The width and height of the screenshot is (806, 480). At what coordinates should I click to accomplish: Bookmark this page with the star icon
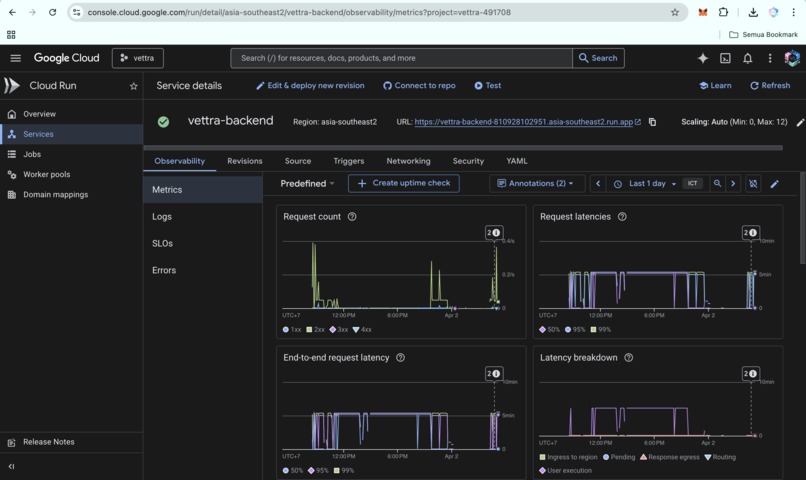tap(675, 12)
